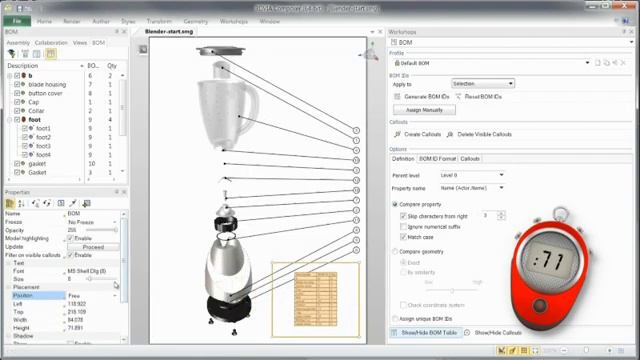Image resolution: width=640 pixels, height=360 pixels.
Task: Click the third Properties toolbar icon
Action: (36, 203)
